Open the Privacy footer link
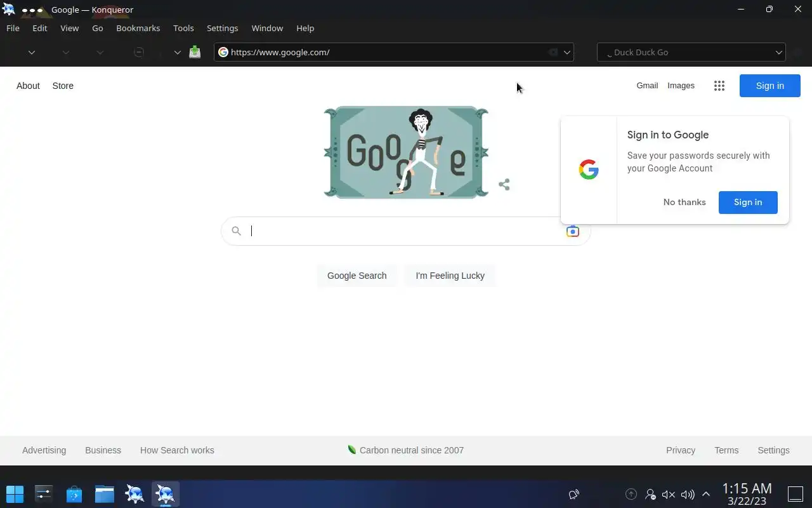Image resolution: width=812 pixels, height=508 pixels. tap(681, 450)
